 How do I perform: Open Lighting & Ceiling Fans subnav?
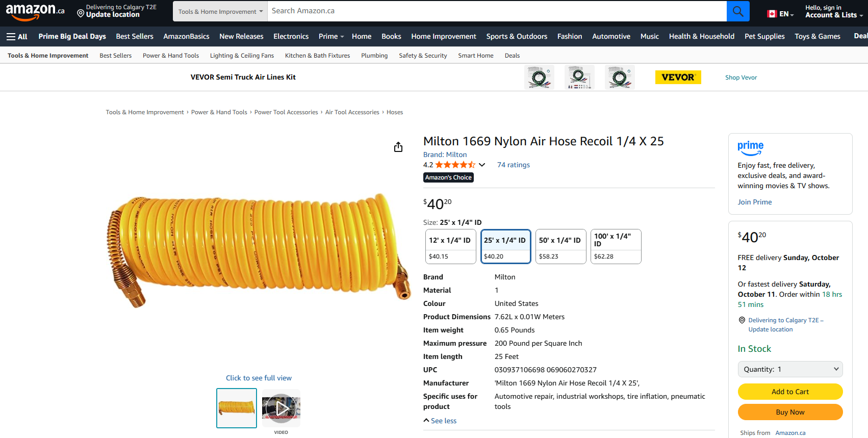(x=242, y=56)
